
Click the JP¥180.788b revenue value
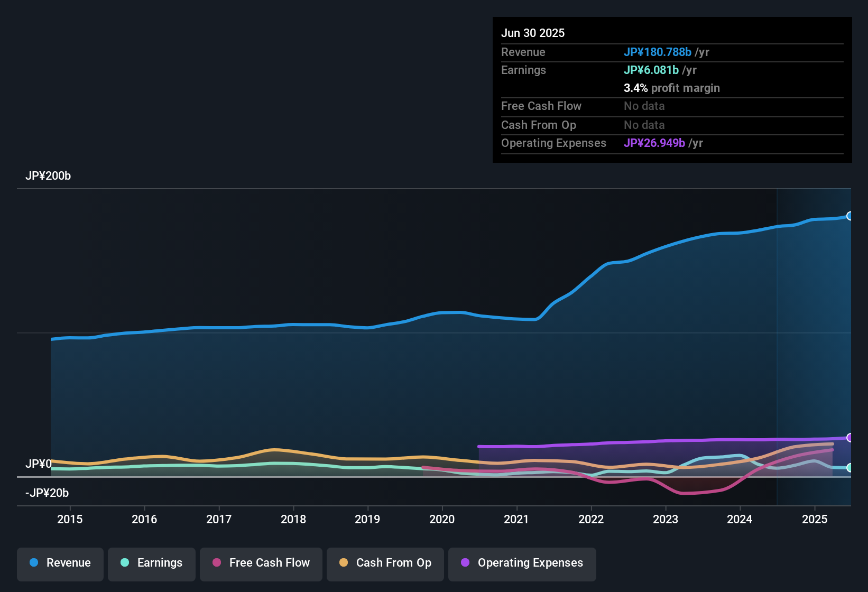(x=658, y=52)
